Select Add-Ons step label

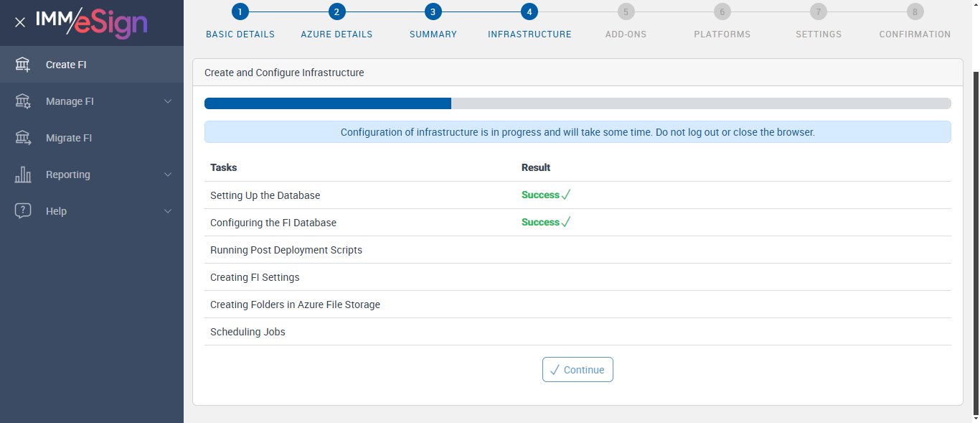tap(626, 34)
